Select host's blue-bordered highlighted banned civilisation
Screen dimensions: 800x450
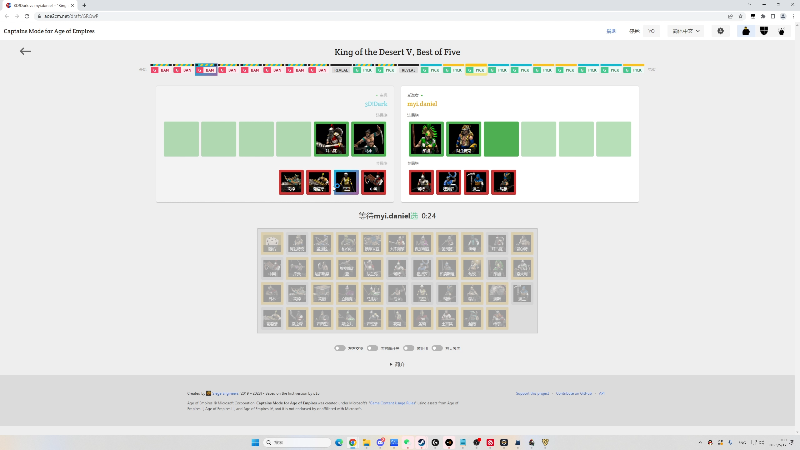point(346,182)
